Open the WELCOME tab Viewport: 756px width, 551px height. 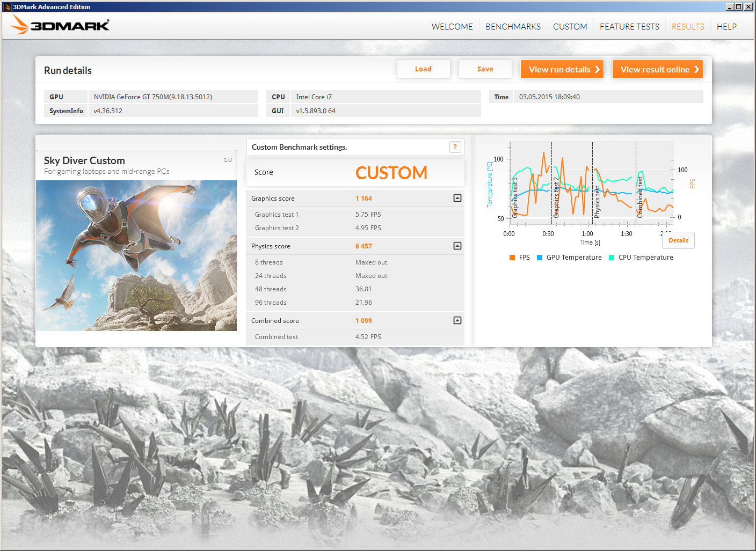coord(452,27)
